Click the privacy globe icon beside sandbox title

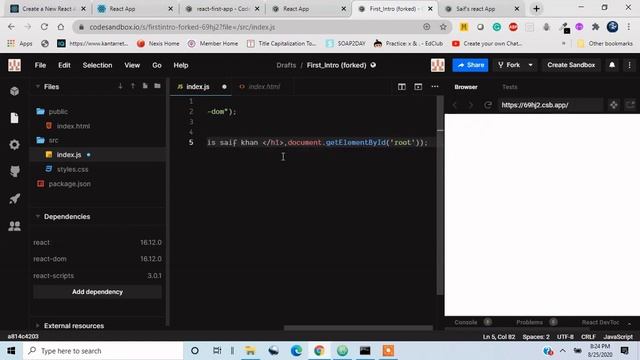click(373, 65)
